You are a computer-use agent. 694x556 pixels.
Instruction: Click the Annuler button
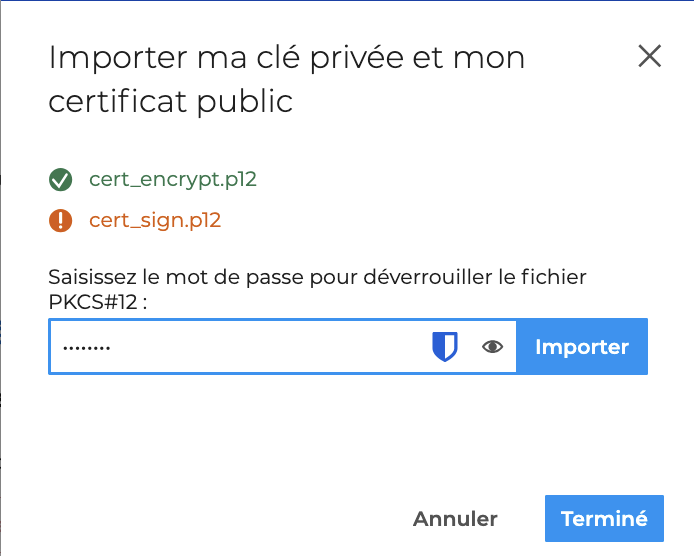coord(455,519)
